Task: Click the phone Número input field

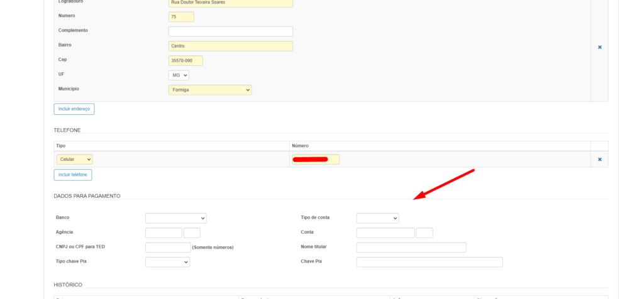Action: coord(316,160)
